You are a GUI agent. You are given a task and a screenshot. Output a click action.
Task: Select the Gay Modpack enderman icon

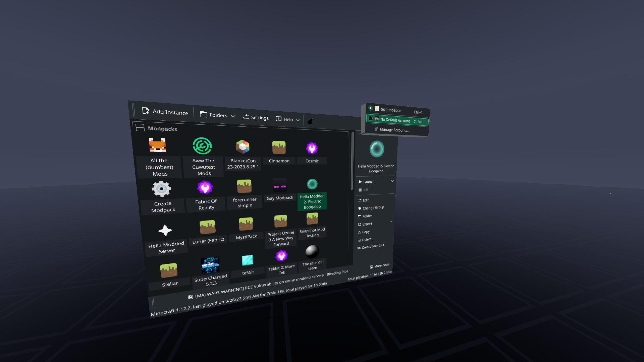click(x=280, y=186)
